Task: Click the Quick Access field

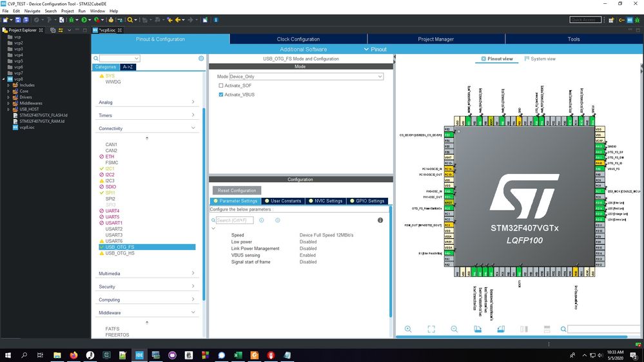Action: pyautogui.click(x=585, y=20)
